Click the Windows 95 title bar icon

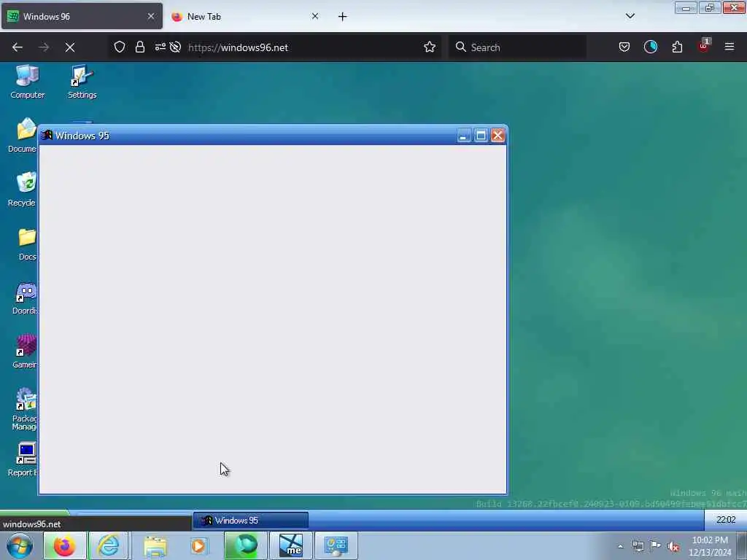pyautogui.click(x=47, y=135)
